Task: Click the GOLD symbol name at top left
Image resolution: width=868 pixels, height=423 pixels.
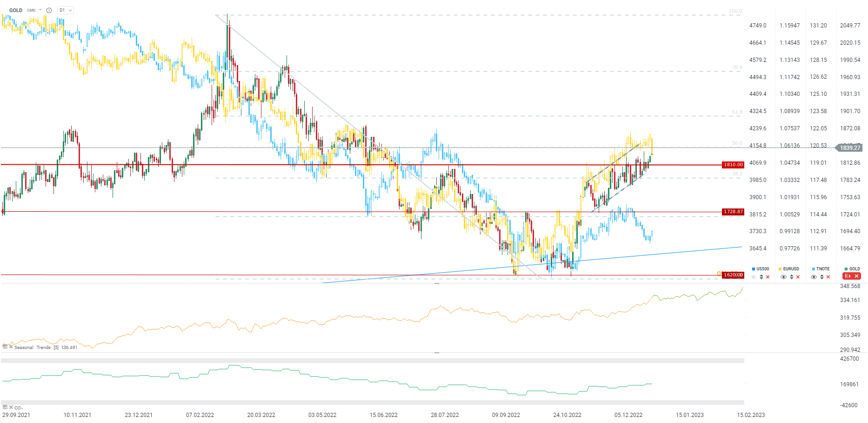Action: tap(16, 10)
